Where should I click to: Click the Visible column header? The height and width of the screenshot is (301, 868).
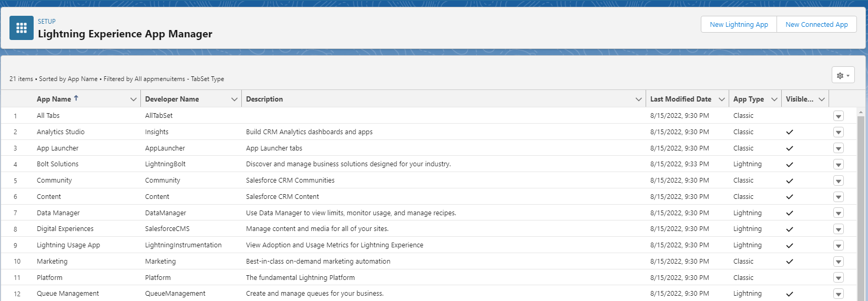pos(799,99)
